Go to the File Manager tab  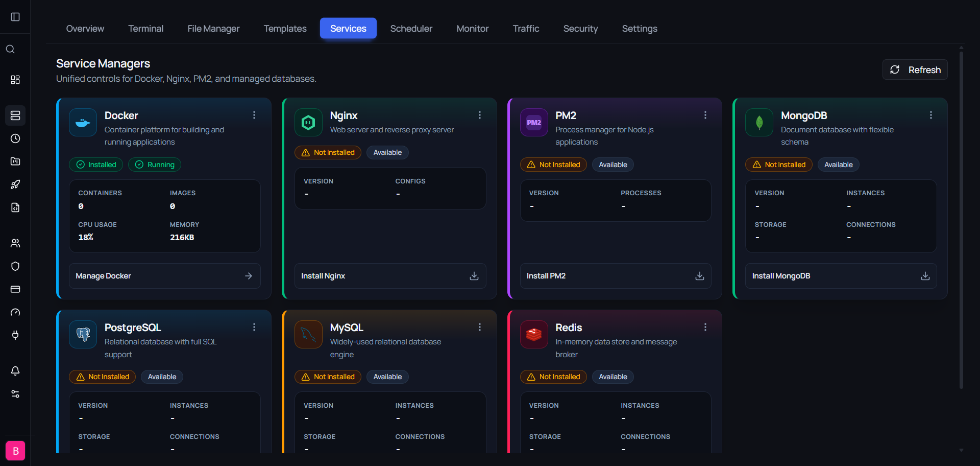pyautogui.click(x=213, y=29)
